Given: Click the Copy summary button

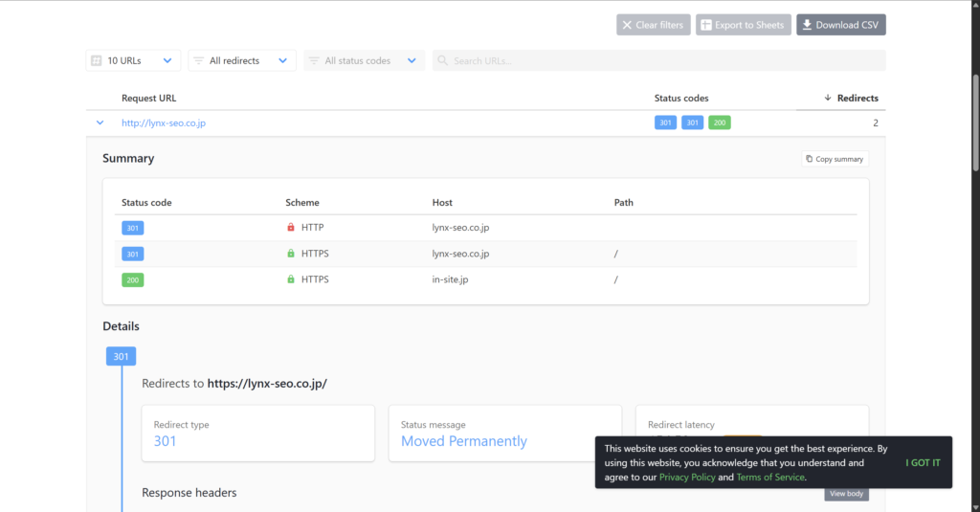Looking at the screenshot, I should [x=835, y=159].
